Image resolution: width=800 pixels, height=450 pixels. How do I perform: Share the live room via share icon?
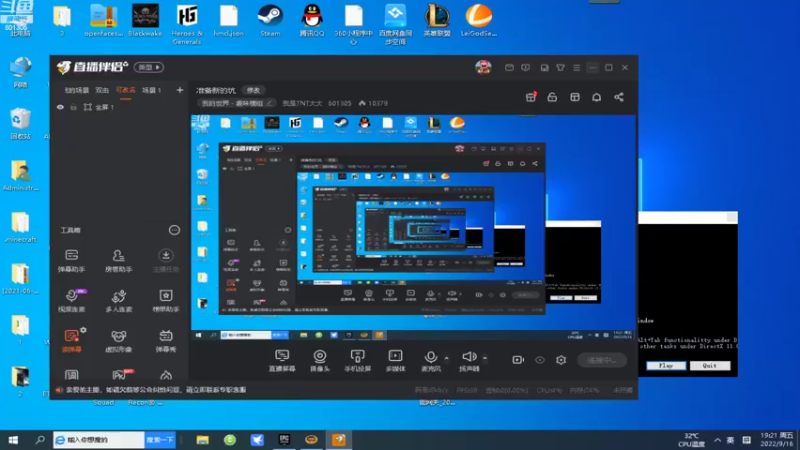(619, 97)
